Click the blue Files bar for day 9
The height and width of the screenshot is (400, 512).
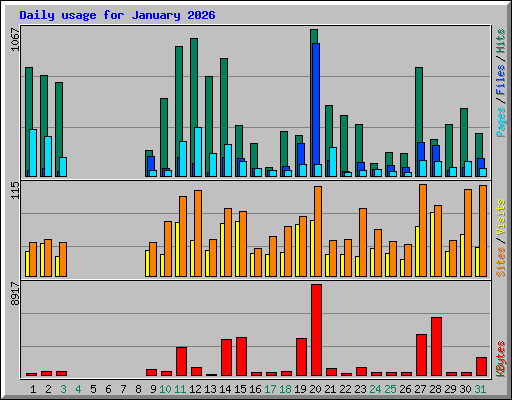[151, 163]
